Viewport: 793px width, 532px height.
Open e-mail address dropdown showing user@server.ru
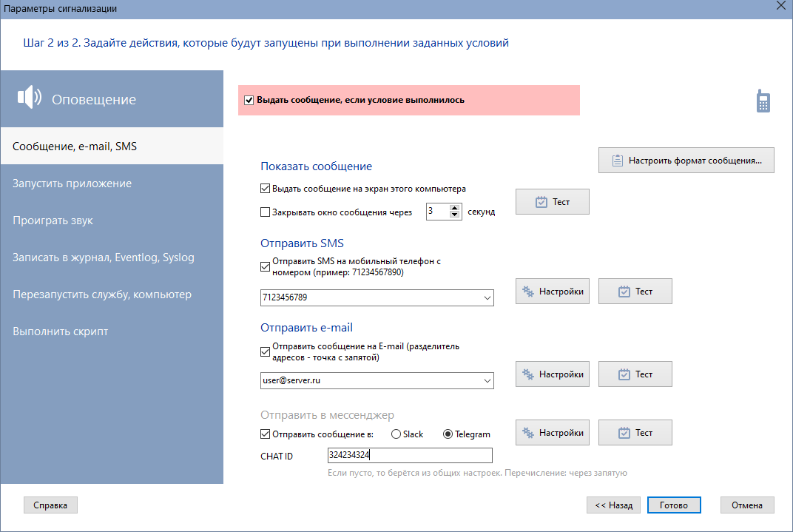(x=487, y=381)
